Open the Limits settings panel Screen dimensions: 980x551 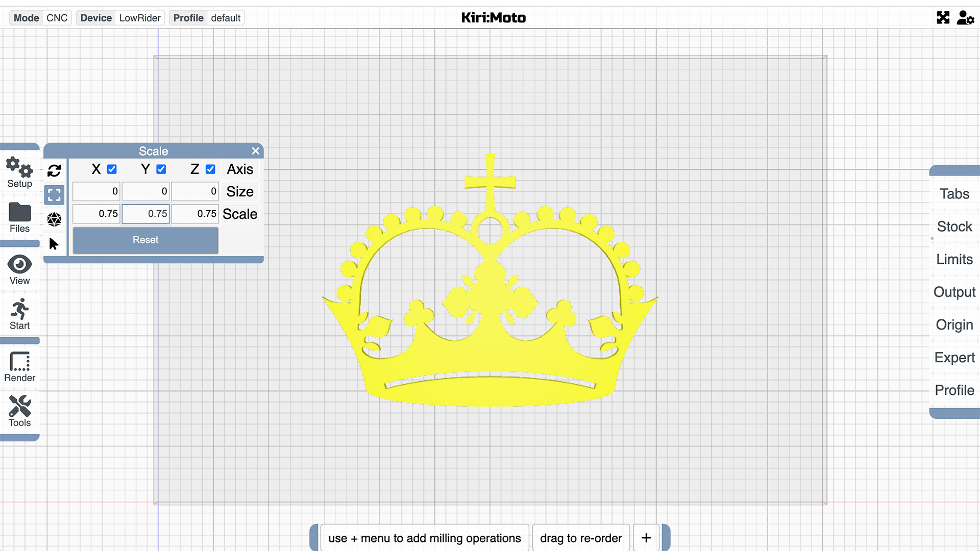tap(954, 259)
